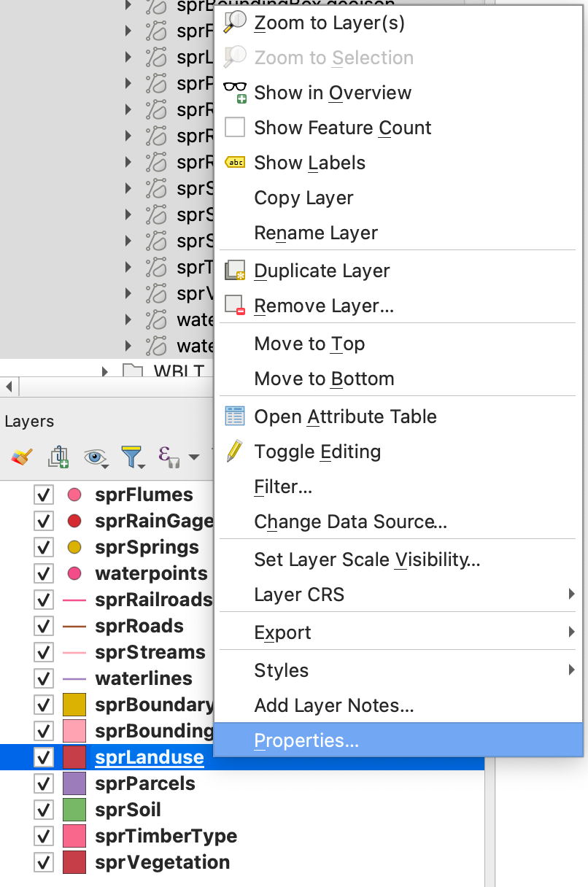Open the filter legend dropdown
588x887 pixels.
pos(133,457)
